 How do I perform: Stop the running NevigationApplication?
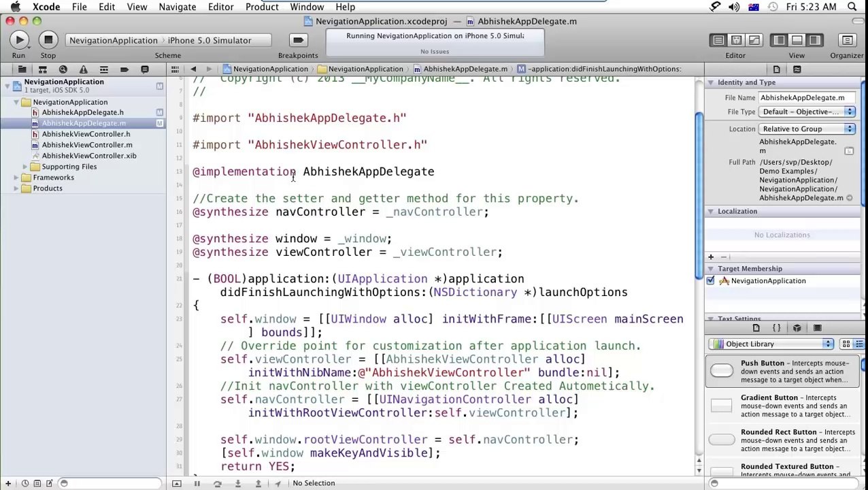(x=48, y=40)
